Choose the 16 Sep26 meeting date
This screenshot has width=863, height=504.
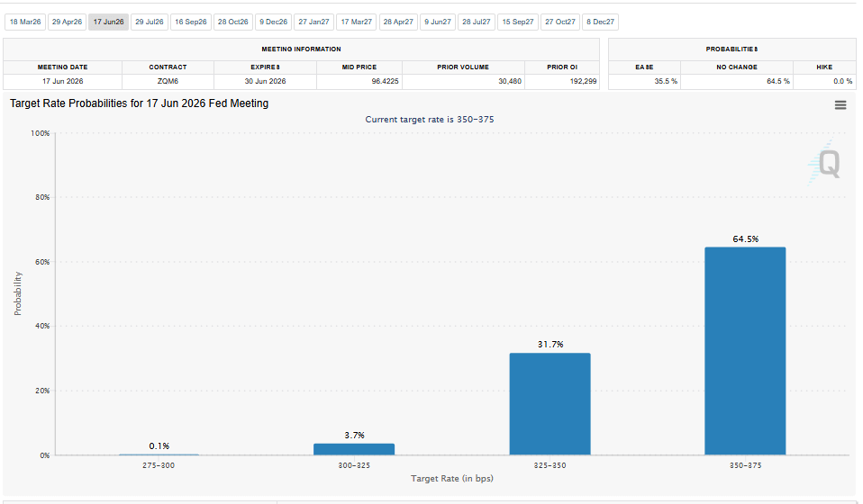point(190,22)
